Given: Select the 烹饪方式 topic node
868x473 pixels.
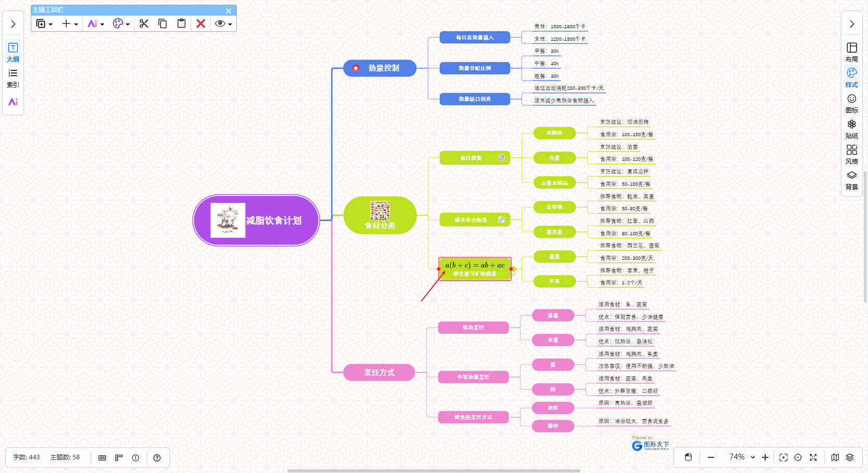Looking at the screenshot, I should pos(379,372).
